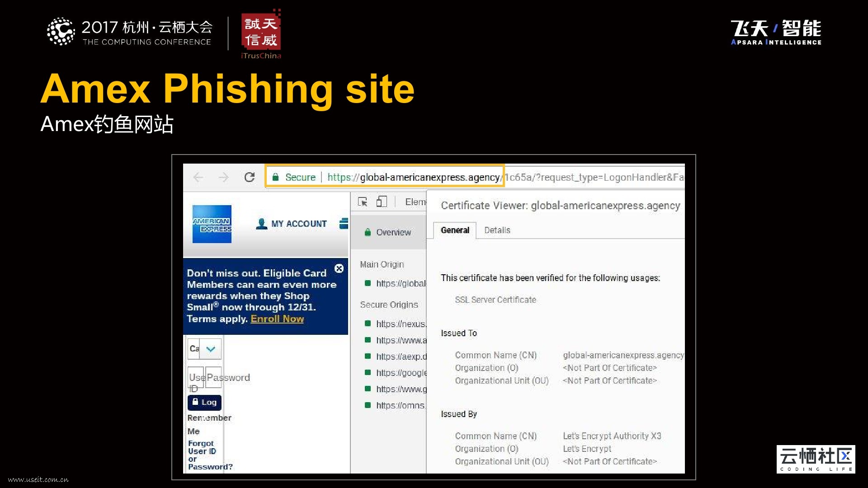868x488 pixels.
Task: Click Let's Encrypt Authority X3 value
Action: (x=612, y=436)
